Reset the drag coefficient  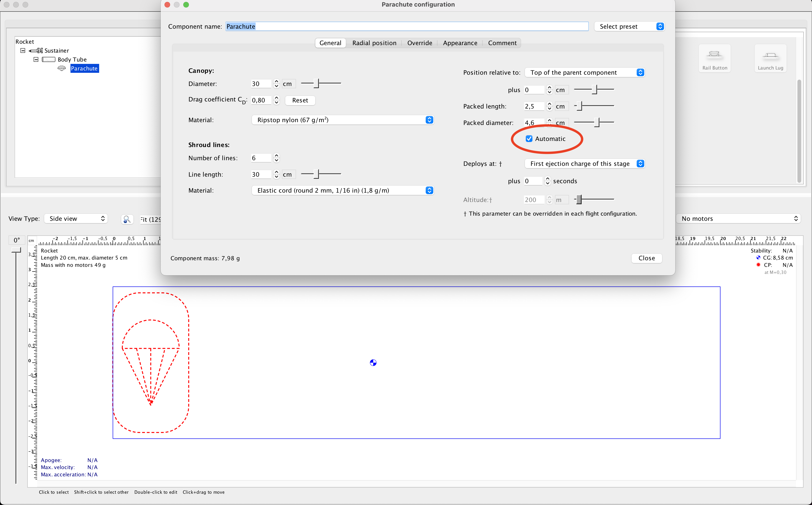300,100
